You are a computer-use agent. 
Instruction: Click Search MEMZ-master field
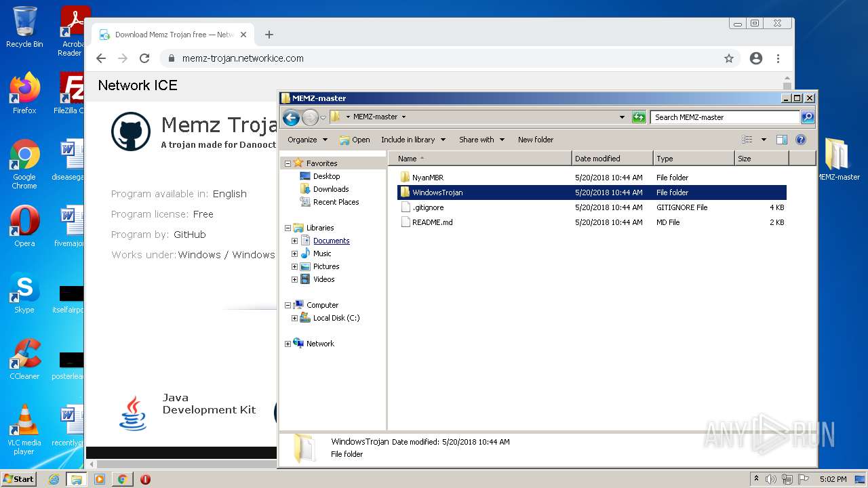pyautogui.click(x=724, y=117)
